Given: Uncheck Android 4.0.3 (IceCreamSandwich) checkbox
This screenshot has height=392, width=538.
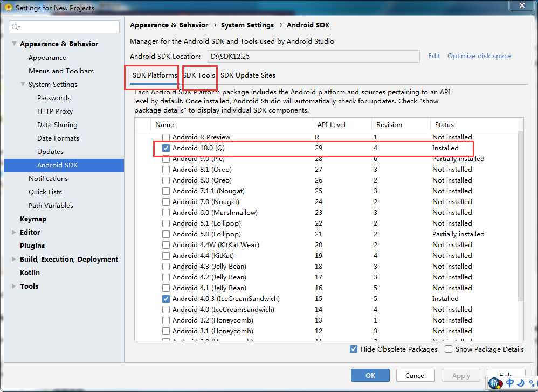Looking at the screenshot, I should click(x=166, y=299).
